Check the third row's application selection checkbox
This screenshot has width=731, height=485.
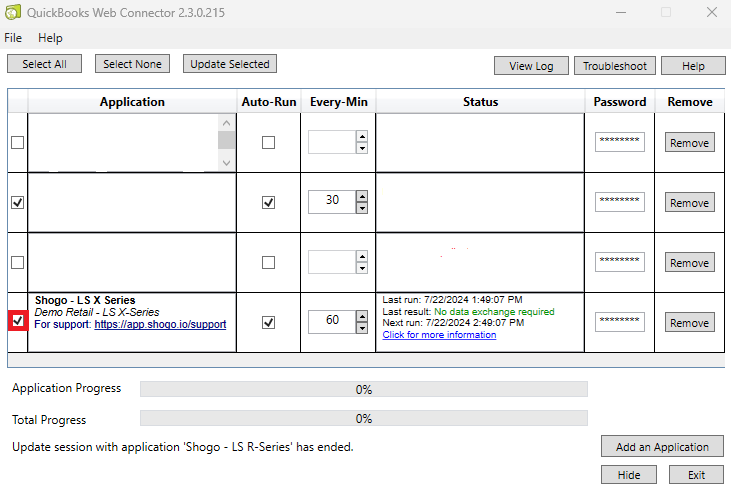[x=18, y=263]
